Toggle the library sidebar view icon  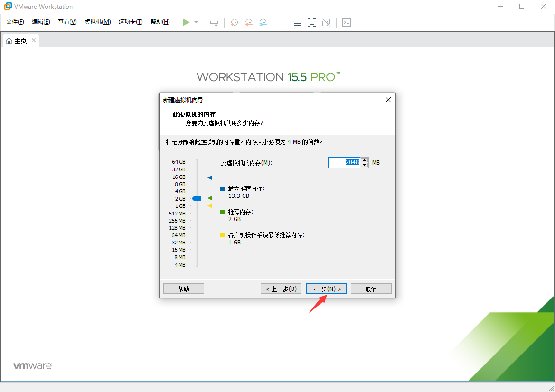(x=283, y=22)
